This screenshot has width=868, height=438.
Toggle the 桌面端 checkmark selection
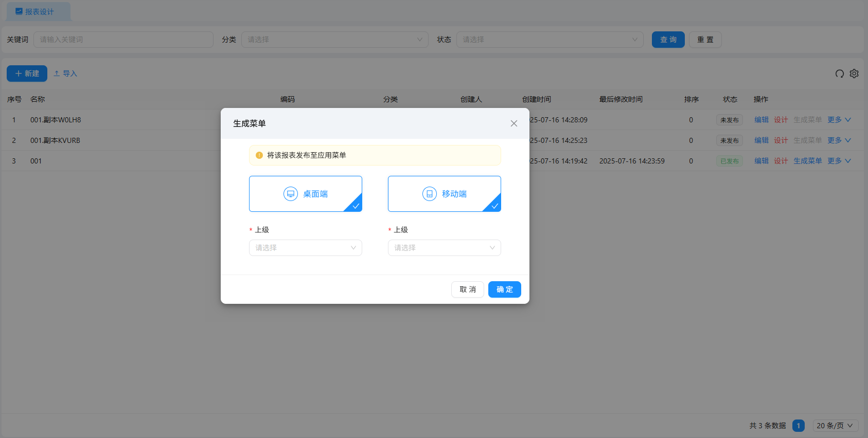[356, 206]
